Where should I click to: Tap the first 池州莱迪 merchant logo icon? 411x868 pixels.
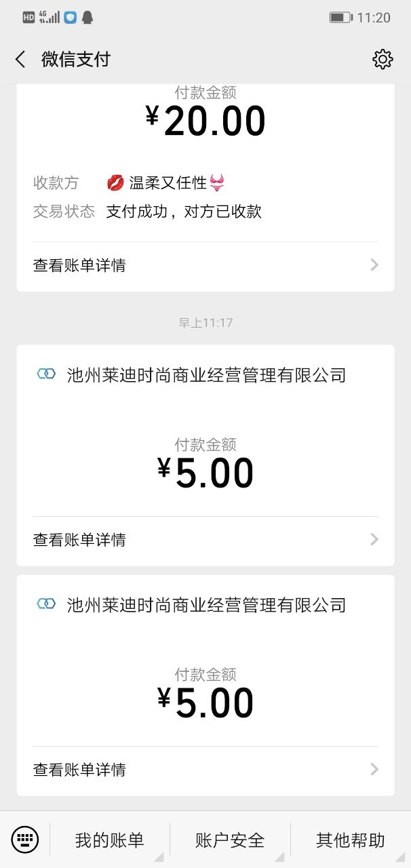[46, 374]
